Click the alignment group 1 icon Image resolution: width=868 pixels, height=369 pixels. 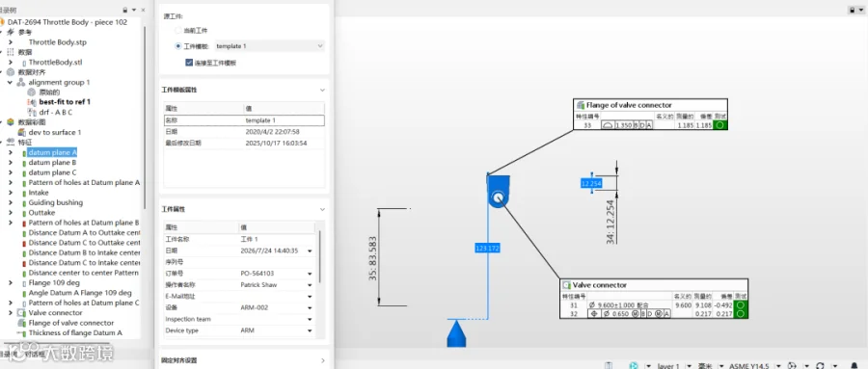pyautogui.click(x=21, y=82)
